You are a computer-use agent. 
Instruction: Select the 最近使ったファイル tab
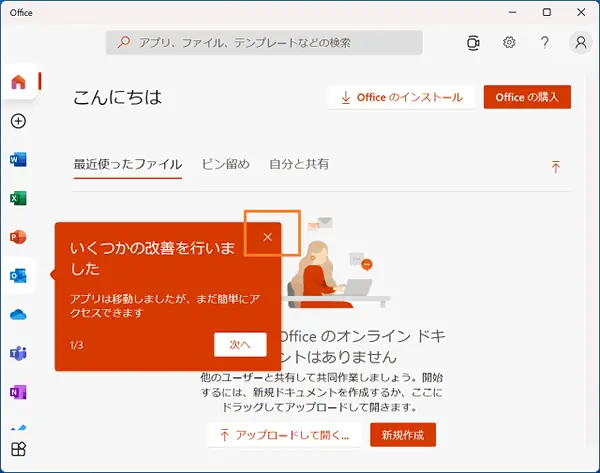tap(128, 165)
